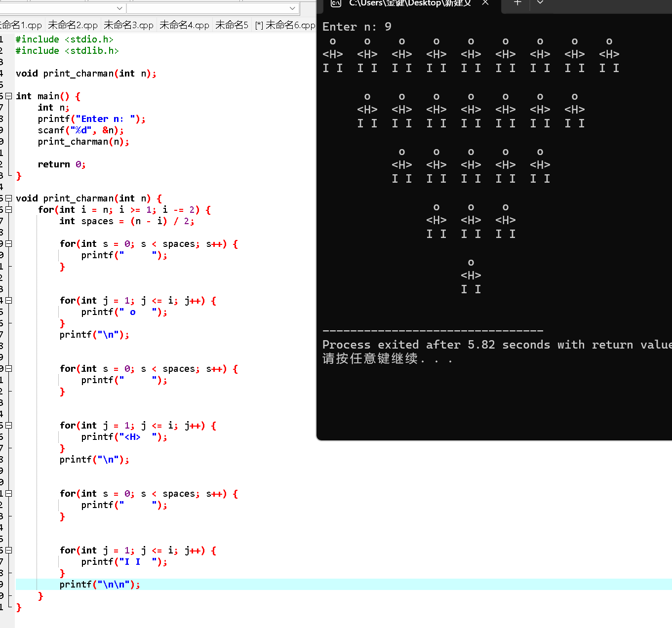Switch to the 未命名1.cpp editor tab

pyautogui.click(x=21, y=25)
